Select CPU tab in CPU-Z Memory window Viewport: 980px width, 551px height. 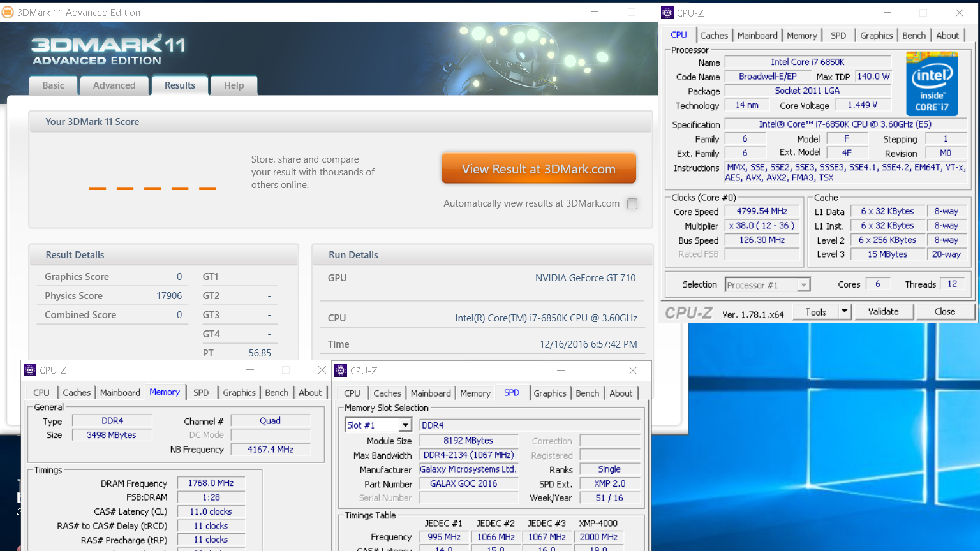(41, 393)
